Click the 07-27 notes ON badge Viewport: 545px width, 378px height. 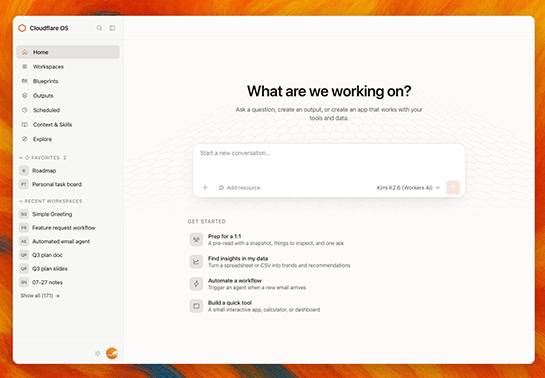point(24,282)
